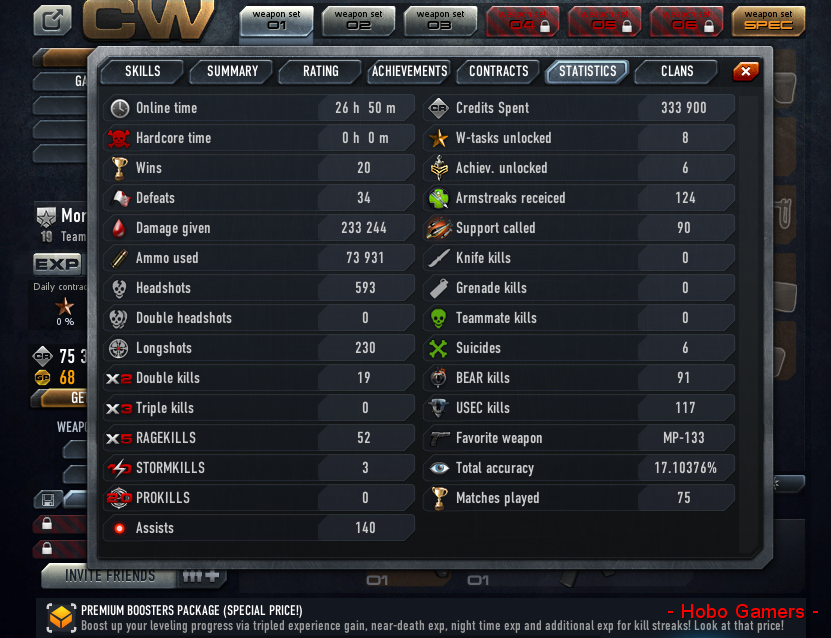Close the statistics window with red X

(x=746, y=71)
